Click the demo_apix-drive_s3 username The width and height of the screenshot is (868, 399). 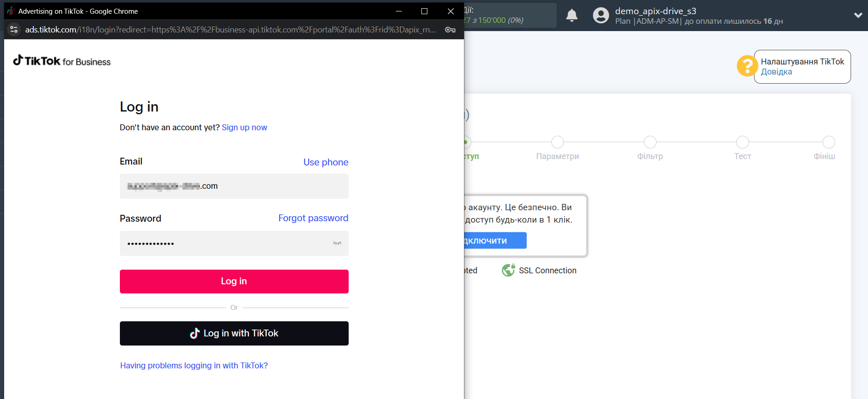point(656,11)
